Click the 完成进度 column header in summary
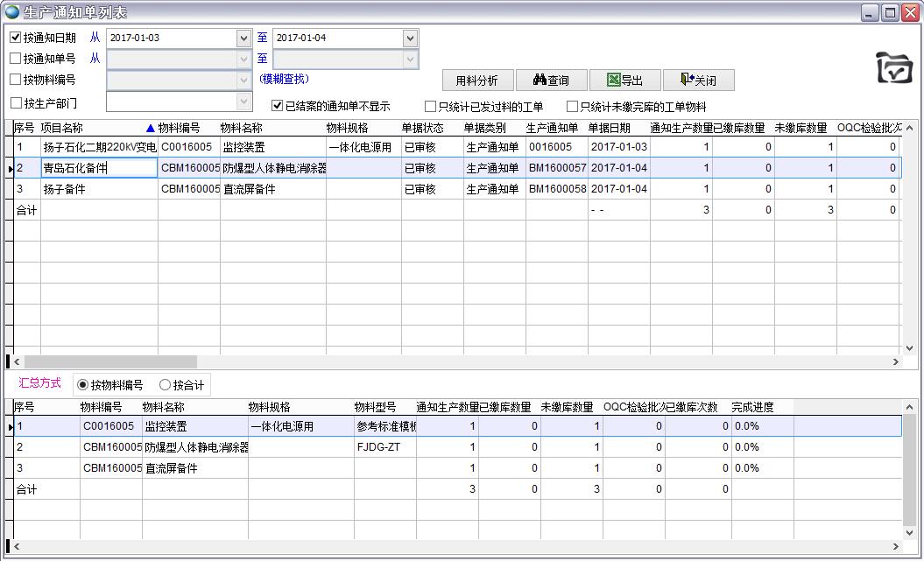This screenshot has width=924, height=561. 752,407
